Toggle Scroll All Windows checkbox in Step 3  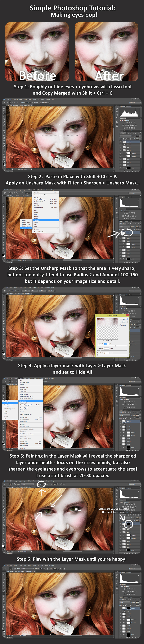tap(9, 291)
